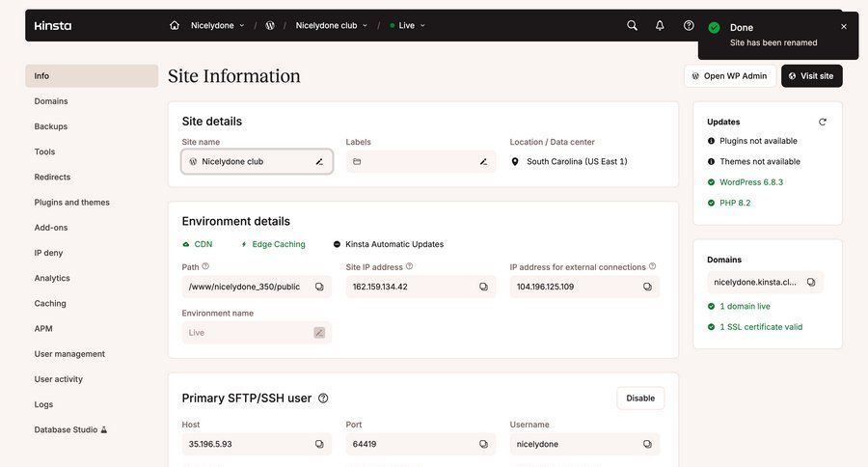
Task: Click the home icon in breadcrumb
Action: pyautogui.click(x=175, y=25)
